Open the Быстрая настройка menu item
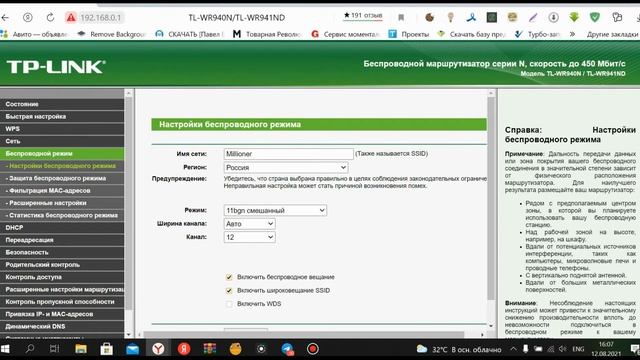This screenshot has width=640, height=360. [62, 116]
